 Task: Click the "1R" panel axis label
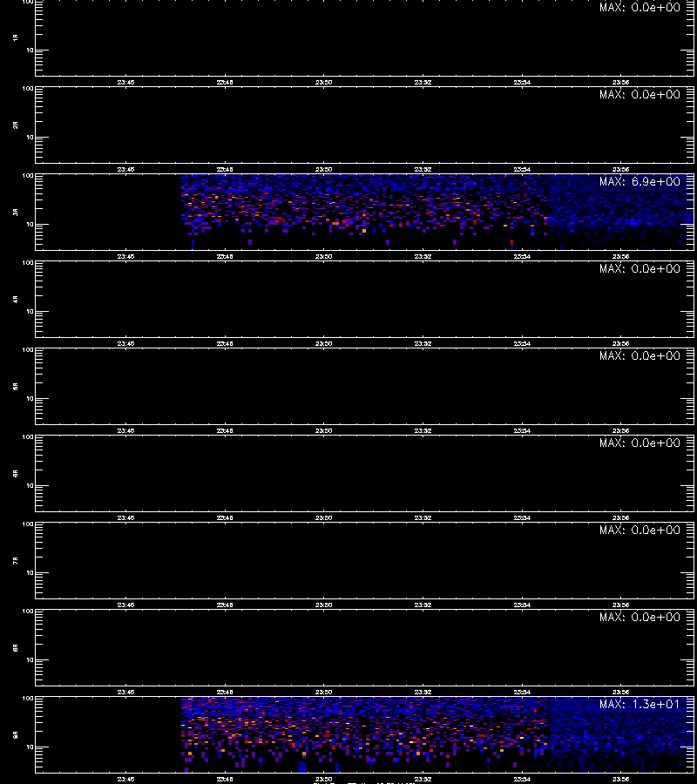tap(16, 37)
